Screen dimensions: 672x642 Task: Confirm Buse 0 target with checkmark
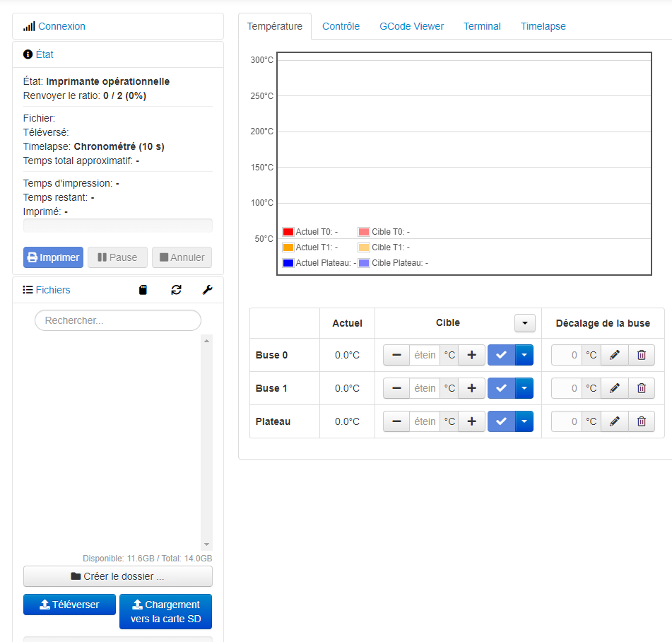pyautogui.click(x=502, y=355)
